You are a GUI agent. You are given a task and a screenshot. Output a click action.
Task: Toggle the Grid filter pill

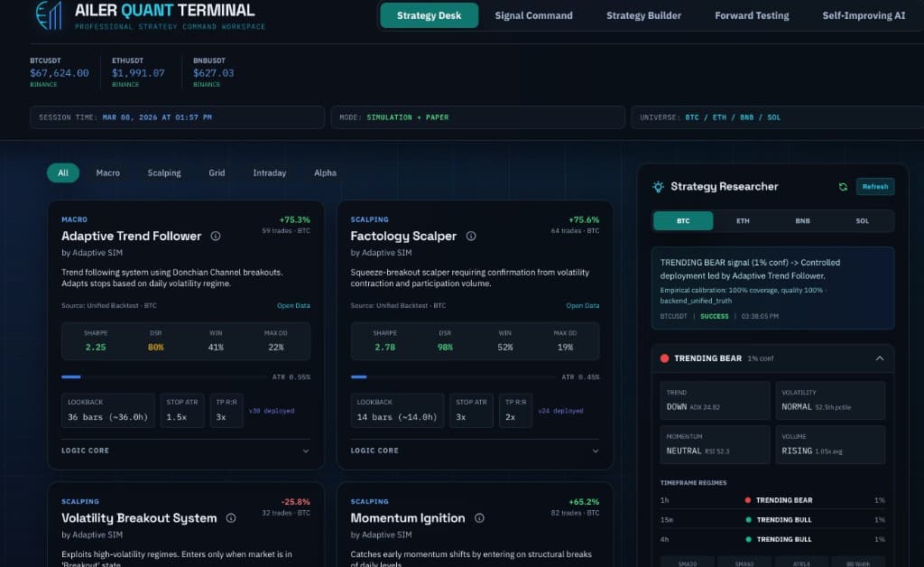[216, 172]
